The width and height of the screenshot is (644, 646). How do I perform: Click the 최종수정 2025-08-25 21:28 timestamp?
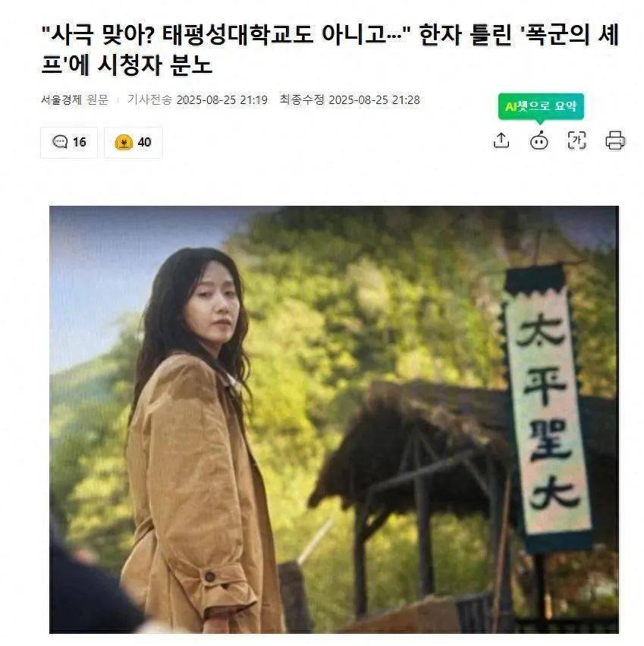(x=350, y=99)
